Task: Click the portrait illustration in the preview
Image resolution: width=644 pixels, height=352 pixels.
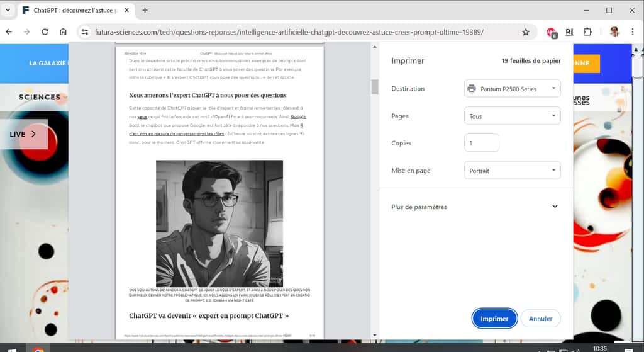Action: [219, 224]
